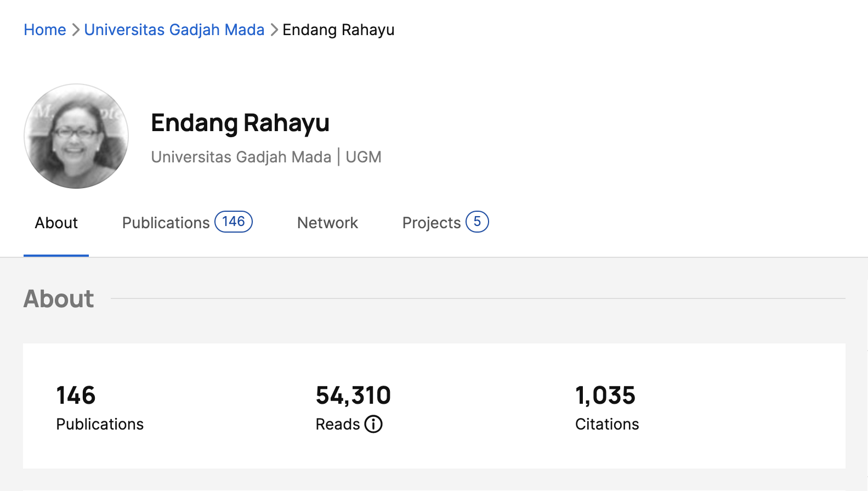Click the 146 badge on Publications tab

tap(234, 222)
